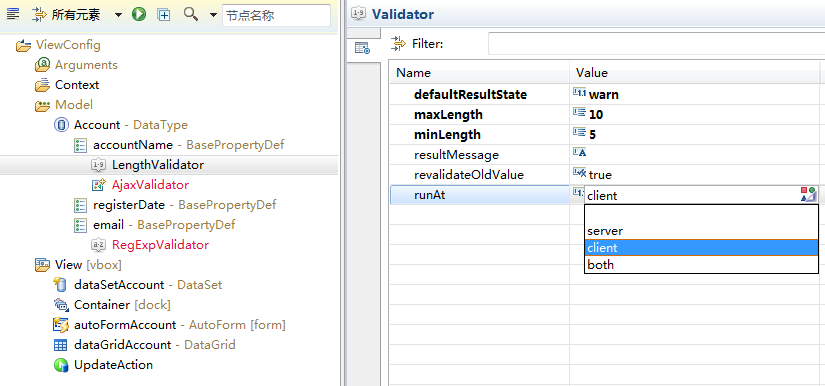Focus the 节点名称 search field
Image resolution: width=825 pixels, height=386 pixels.
276,15
